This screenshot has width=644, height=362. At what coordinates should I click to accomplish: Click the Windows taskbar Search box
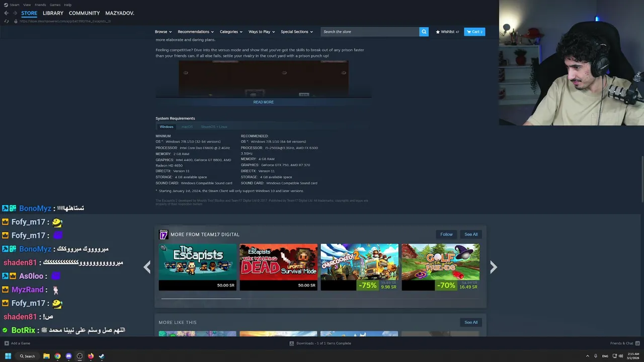27,356
